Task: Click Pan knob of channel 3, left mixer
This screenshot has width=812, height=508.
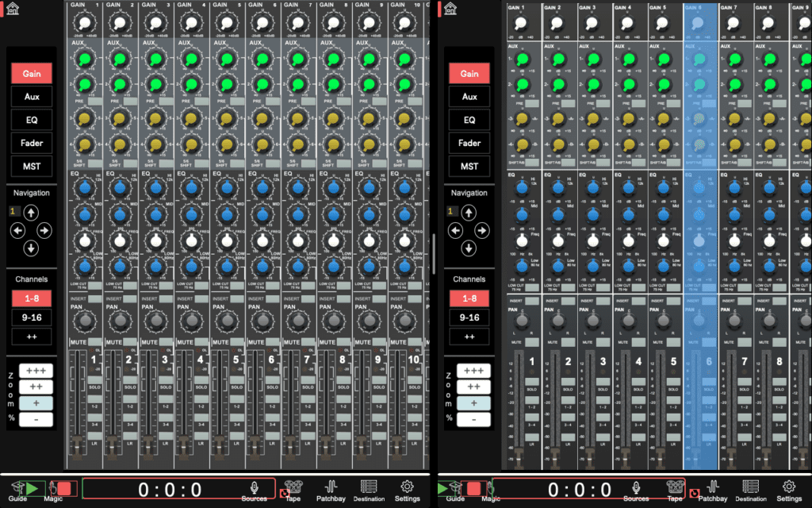Action: 156,321
